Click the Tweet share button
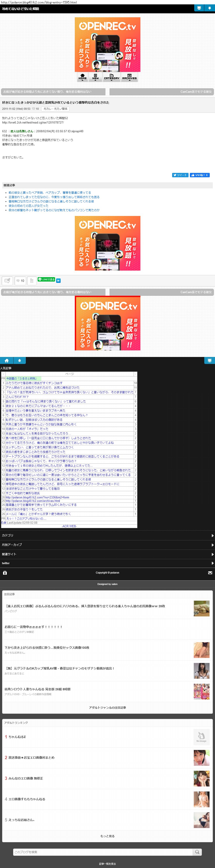The image size is (215, 868). 180,175
